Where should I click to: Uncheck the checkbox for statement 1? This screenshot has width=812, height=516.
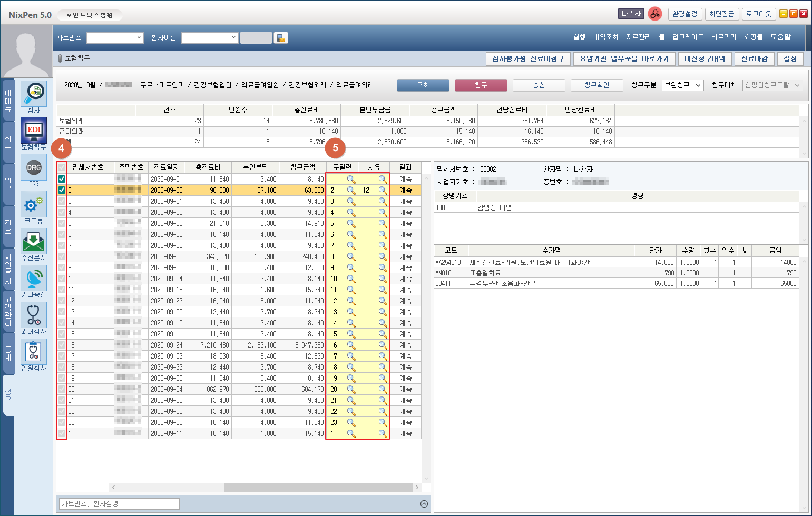[x=62, y=179]
